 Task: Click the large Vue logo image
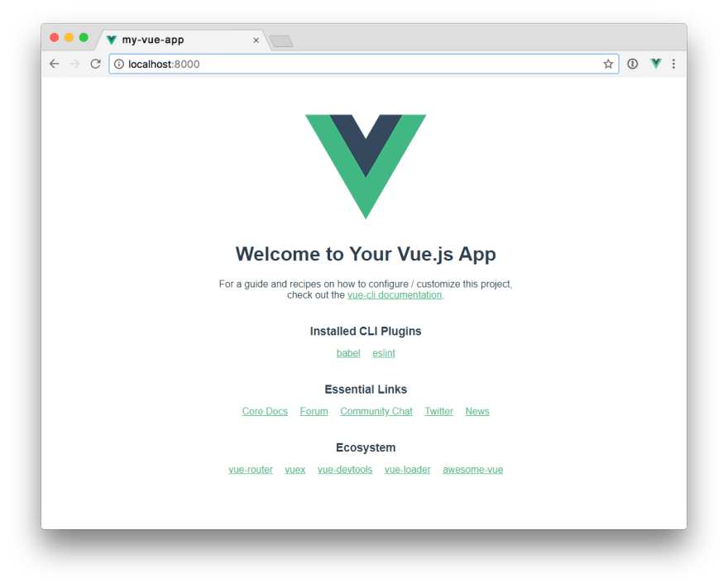point(366,166)
